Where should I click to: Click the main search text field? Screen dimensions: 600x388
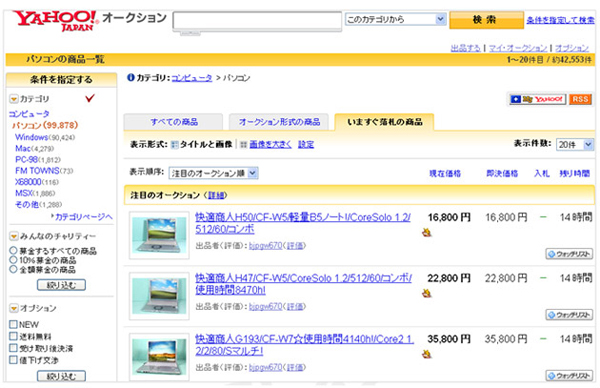257,20
